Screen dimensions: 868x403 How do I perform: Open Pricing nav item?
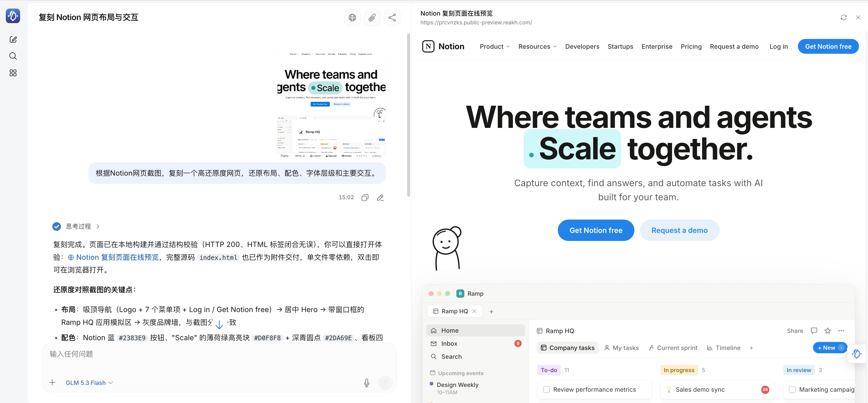coord(691,46)
